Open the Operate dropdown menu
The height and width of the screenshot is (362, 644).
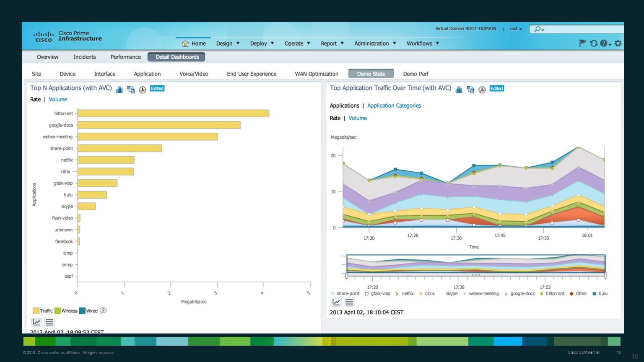coord(297,44)
